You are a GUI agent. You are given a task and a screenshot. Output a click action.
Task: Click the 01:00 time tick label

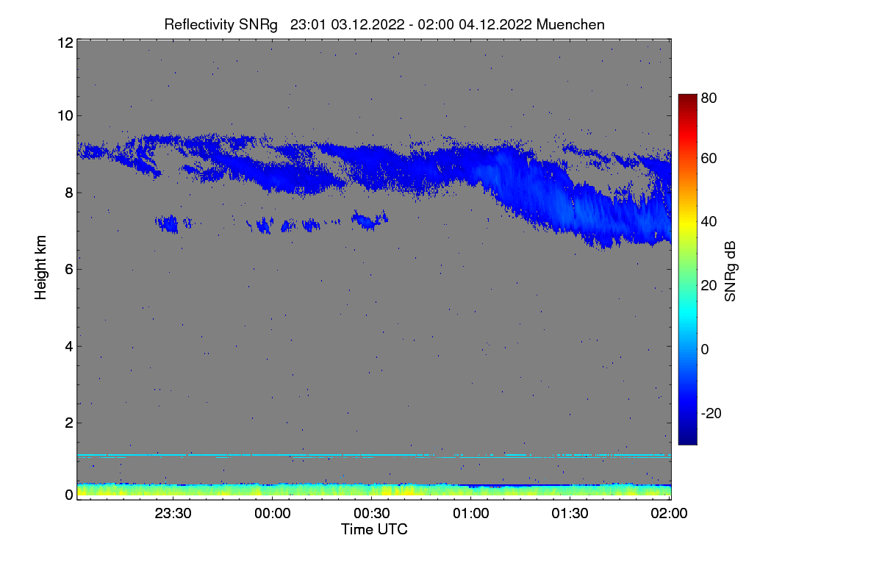471,514
